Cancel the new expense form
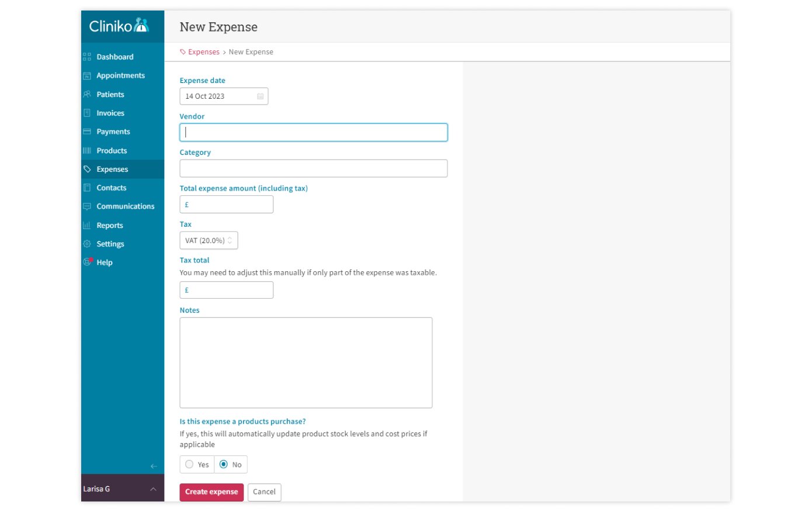Screen dimensions: 812x512 pos(264,492)
